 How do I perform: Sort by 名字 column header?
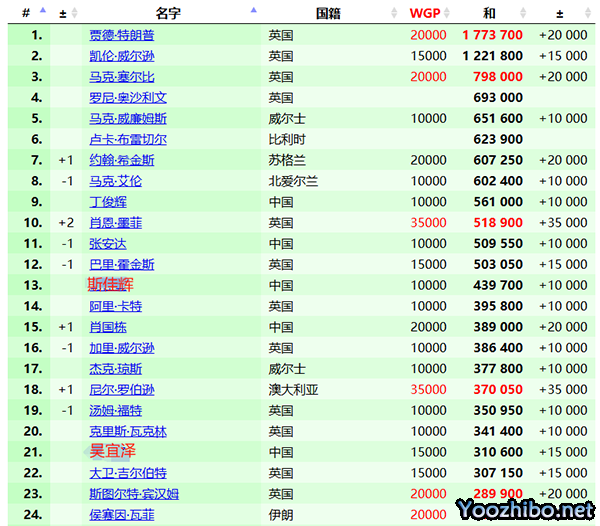tap(168, 13)
